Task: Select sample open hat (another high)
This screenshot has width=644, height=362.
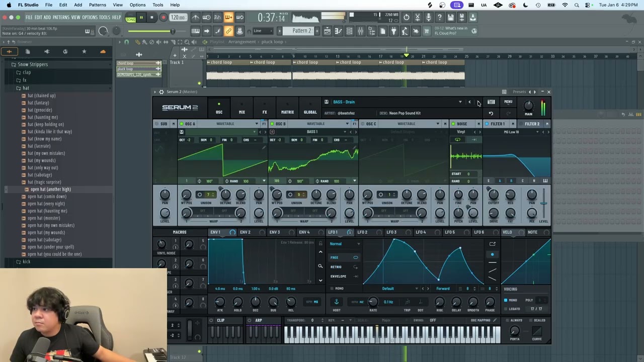Action: 50,189
